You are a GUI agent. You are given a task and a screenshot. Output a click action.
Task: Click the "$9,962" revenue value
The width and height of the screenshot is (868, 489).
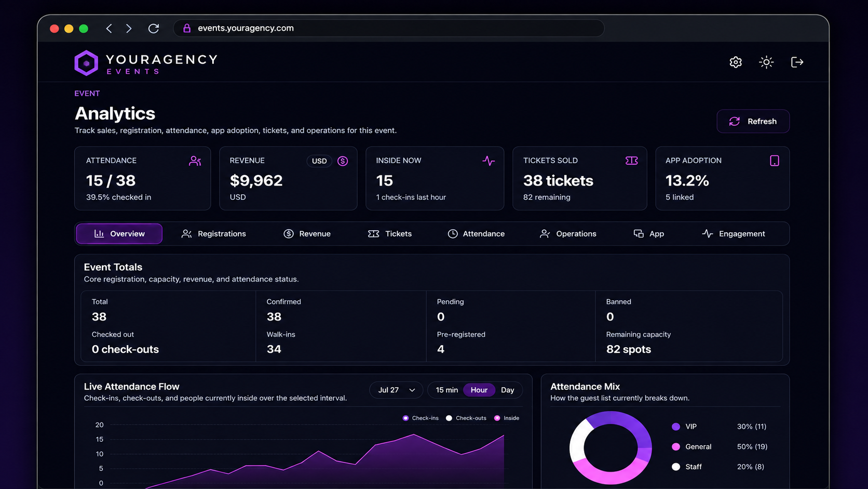[x=256, y=180]
